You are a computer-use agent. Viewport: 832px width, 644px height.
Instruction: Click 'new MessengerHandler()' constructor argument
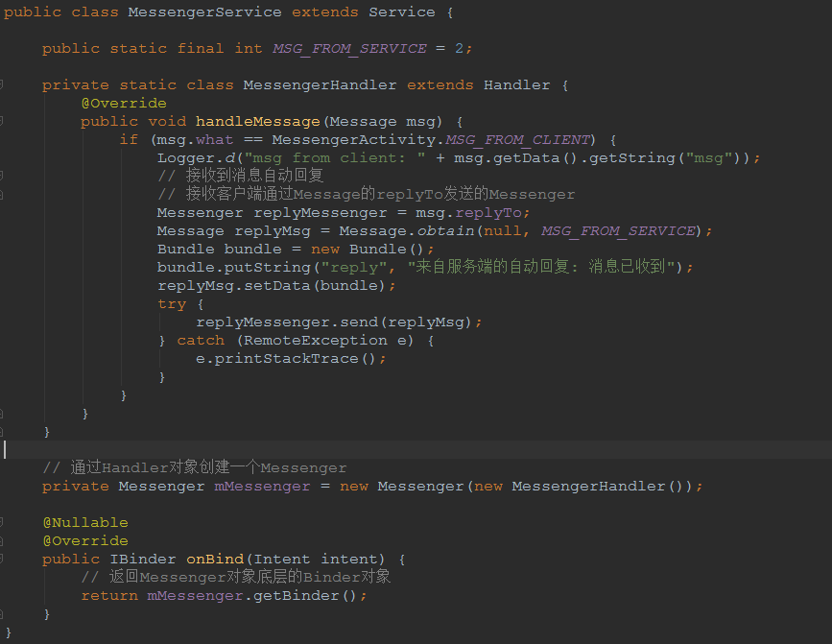579,487
